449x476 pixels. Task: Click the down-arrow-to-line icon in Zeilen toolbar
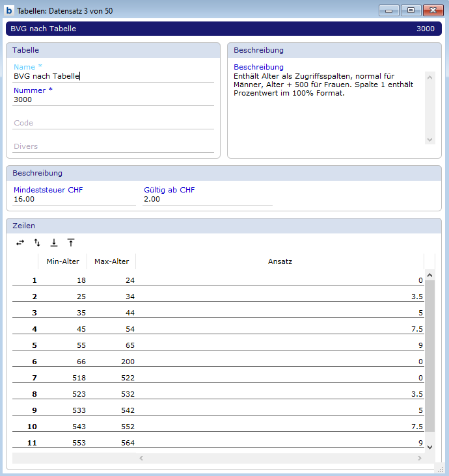point(54,243)
